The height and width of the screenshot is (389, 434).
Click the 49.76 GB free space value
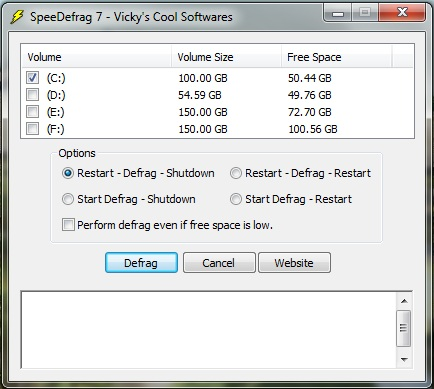pos(310,95)
